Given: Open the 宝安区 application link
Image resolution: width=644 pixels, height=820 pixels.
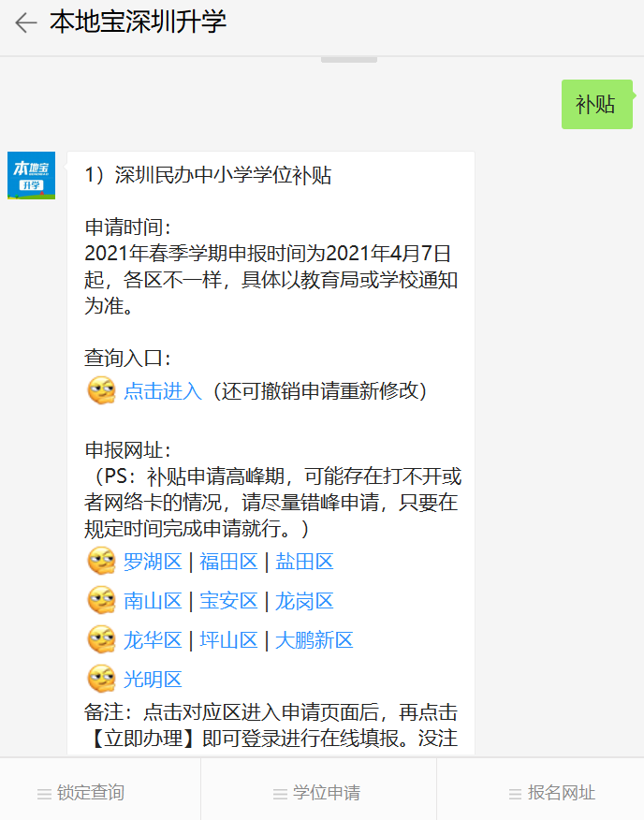Looking at the screenshot, I should click(x=228, y=601).
